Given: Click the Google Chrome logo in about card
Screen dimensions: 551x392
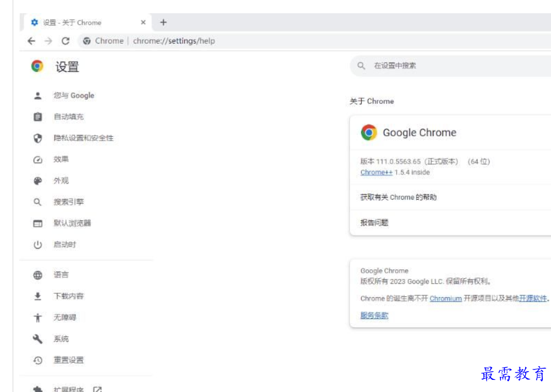Looking at the screenshot, I should coord(368,132).
